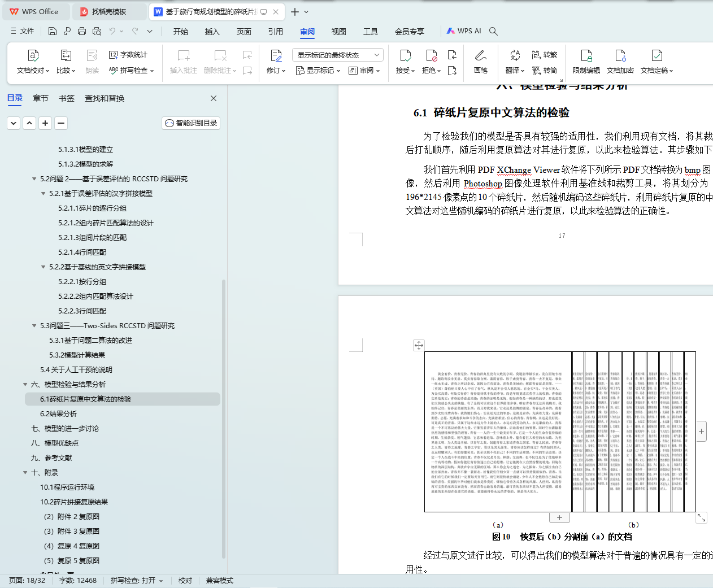This screenshot has height=588, width=713.
Task: Open the 审阅 reviewing pane button
Action: [364, 71]
